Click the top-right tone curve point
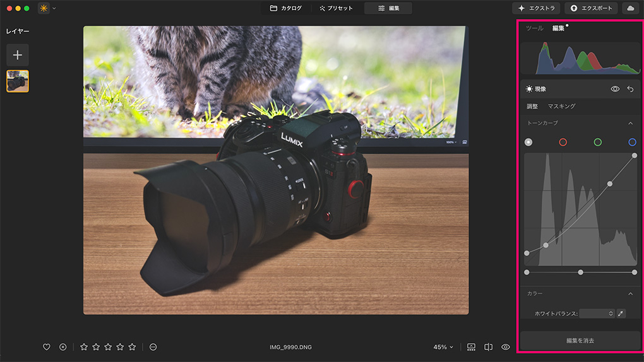 coord(635,156)
